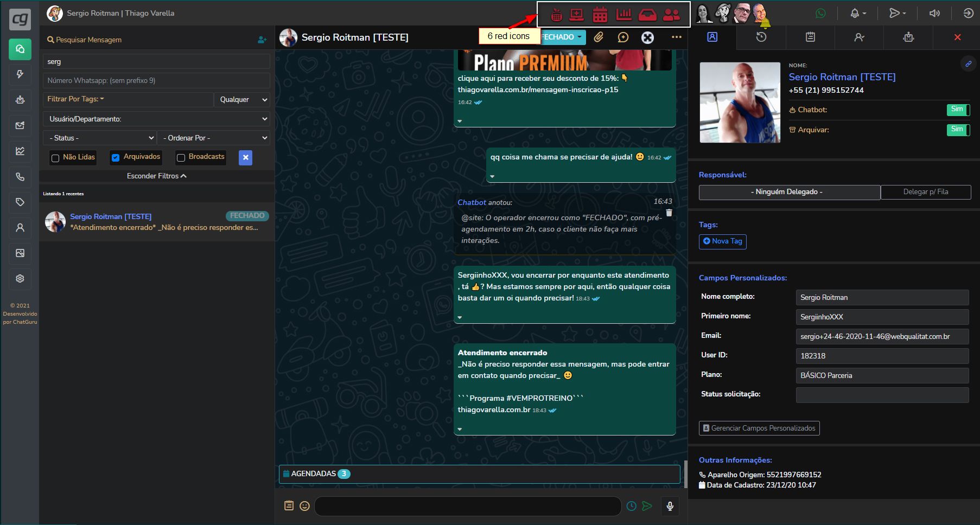Delete the Chatbot note with trash icon

[669, 213]
